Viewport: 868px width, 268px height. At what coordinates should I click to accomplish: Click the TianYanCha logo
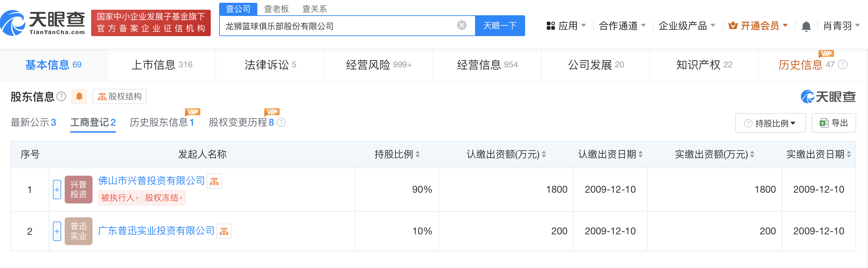(x=43, y=23)
